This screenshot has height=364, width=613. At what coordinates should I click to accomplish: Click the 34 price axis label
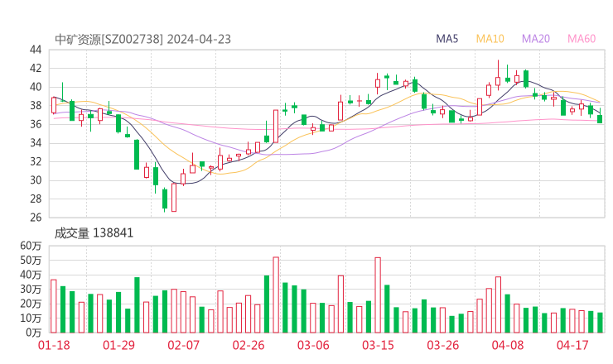36,143
